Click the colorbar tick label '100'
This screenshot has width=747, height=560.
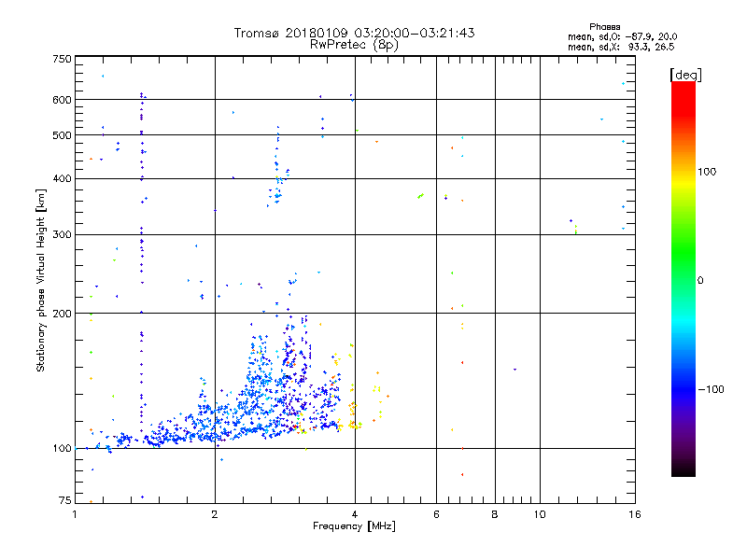(707, 172)
